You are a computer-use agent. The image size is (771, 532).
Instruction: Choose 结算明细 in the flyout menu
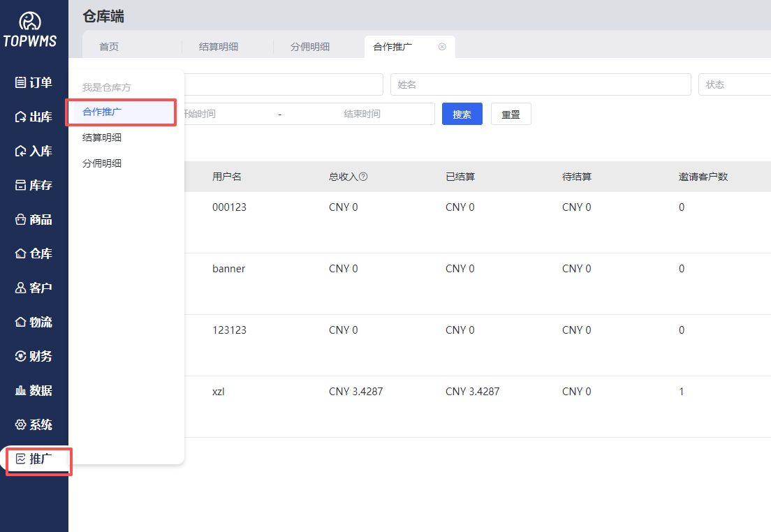102,138
